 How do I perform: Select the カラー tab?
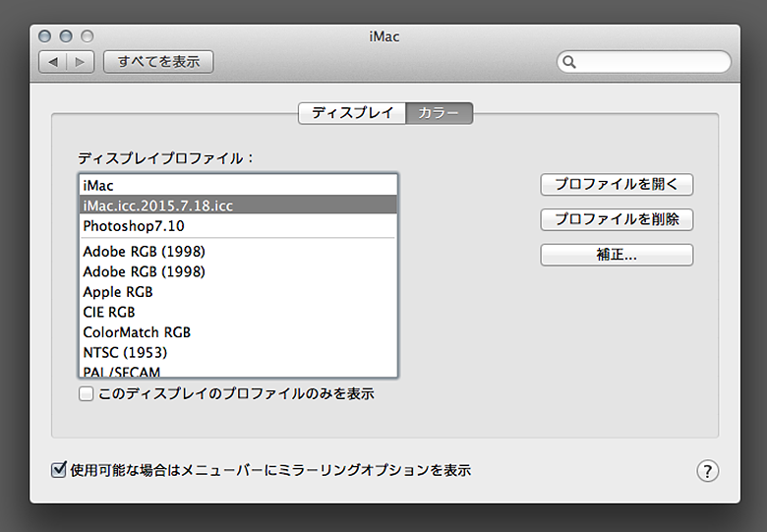439,113
